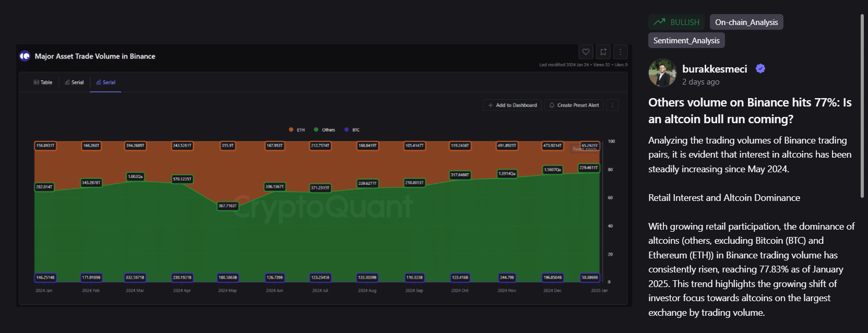Click the Others data label 367.7163T
The image size is (868, 333).
228,206
